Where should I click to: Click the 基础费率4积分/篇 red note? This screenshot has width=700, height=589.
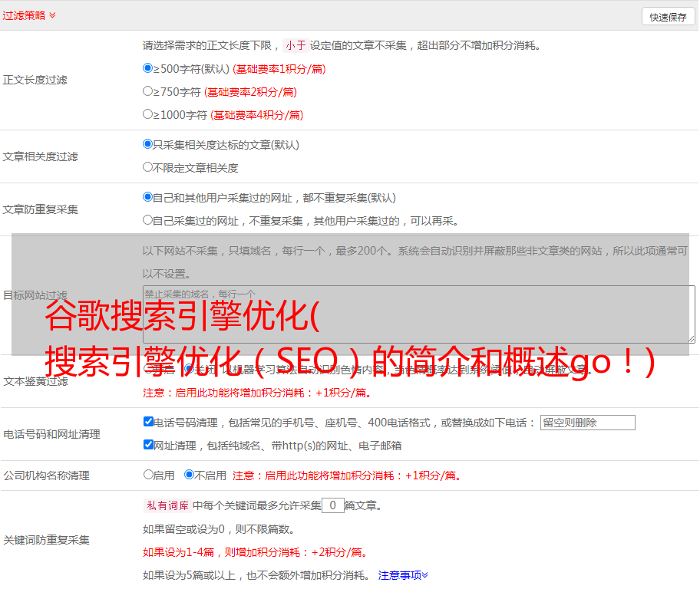coord(256,115)
